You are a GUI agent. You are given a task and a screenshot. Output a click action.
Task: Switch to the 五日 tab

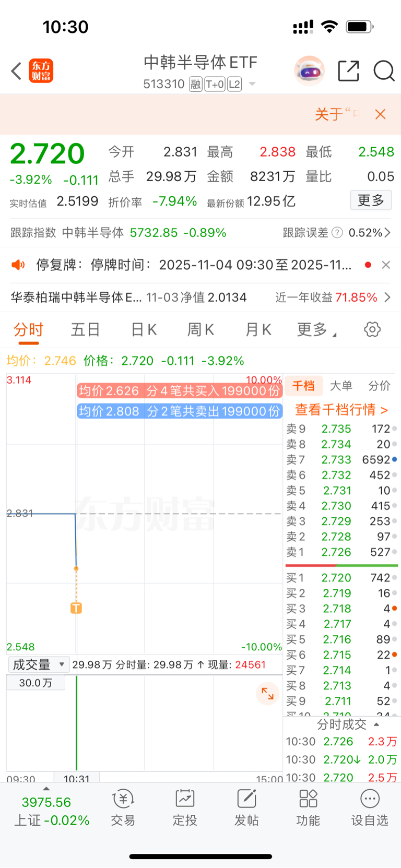[86, 330]
